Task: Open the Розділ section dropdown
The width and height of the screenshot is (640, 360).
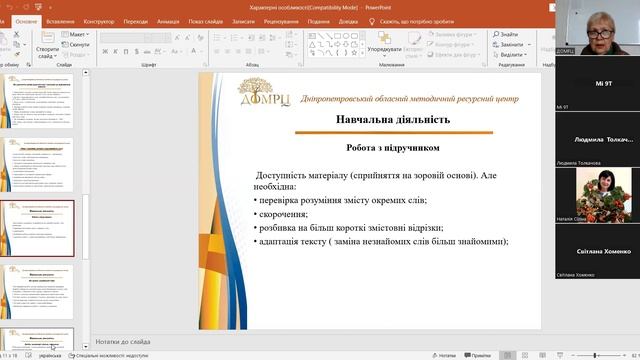Action: (76, 54)
